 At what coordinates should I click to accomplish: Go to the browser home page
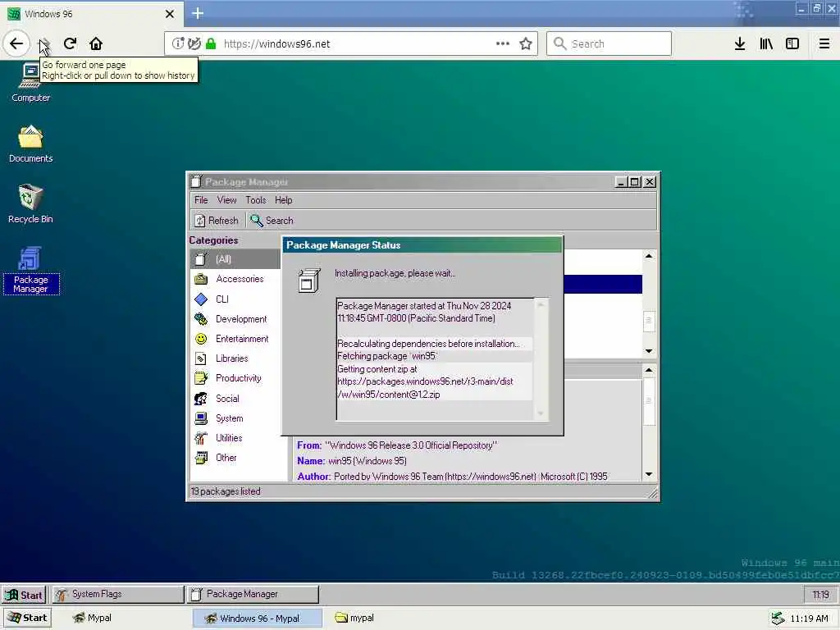pos(96,43)
